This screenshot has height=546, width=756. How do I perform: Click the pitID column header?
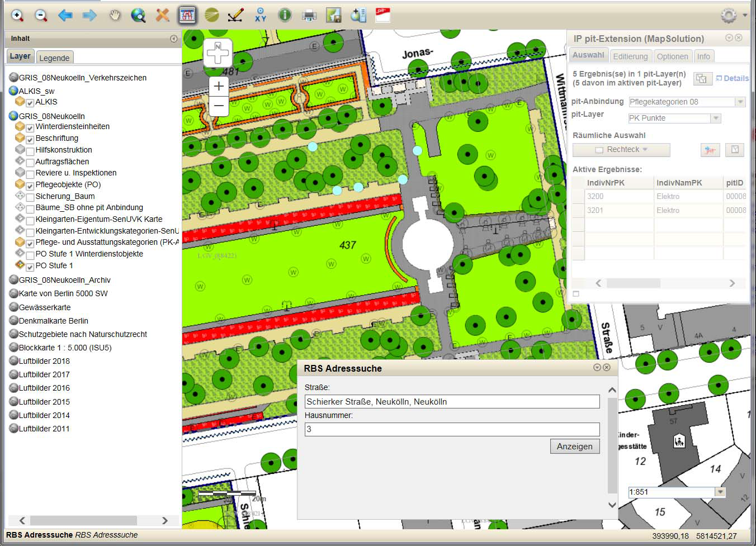pos(735,183)
